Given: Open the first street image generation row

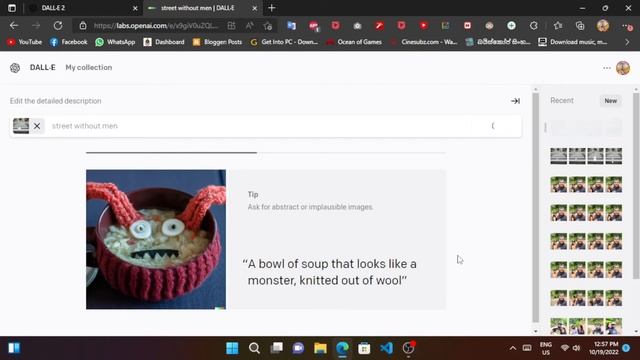Looking at the screenshot, I should click(586, 156).
